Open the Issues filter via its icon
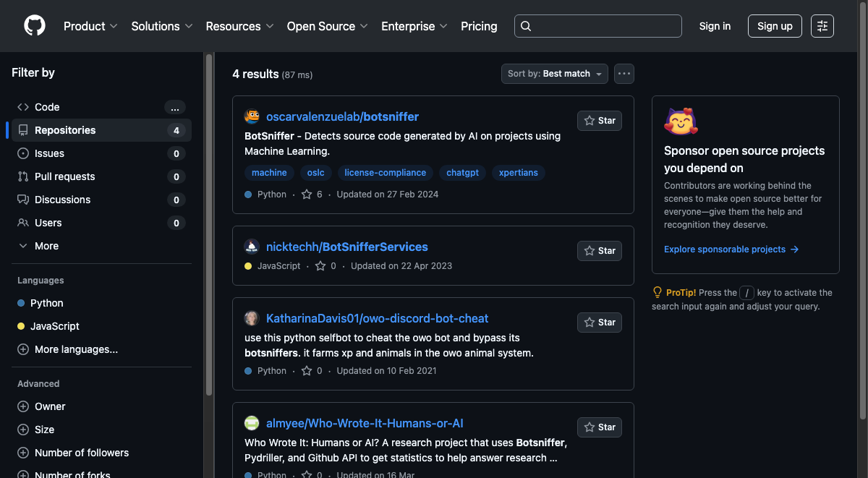 (x=22, y=153)
